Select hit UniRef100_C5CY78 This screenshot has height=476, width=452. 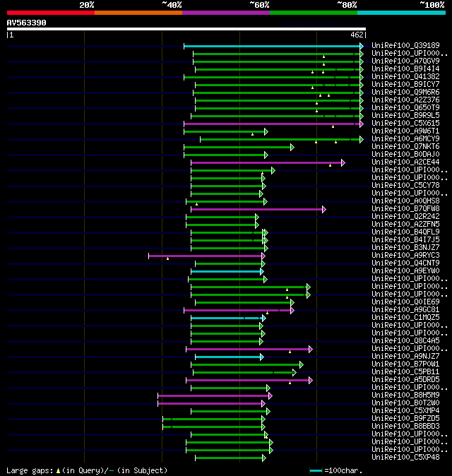(405, 185)
